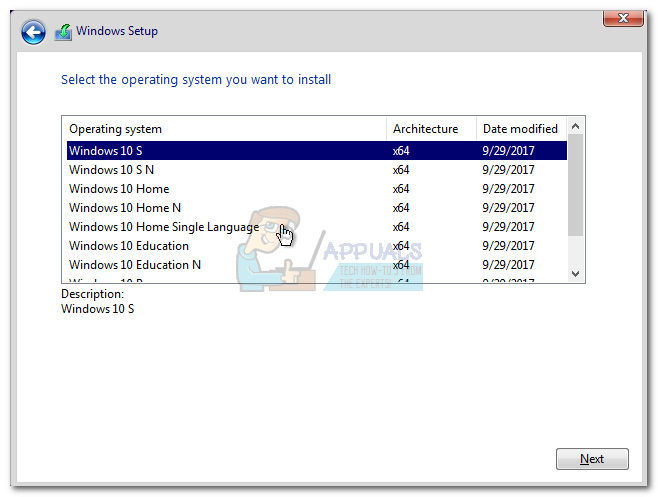The image size is (658, 497).
Task: Click the OS list scrollbar thumb
Action: (x=576, y=185)
